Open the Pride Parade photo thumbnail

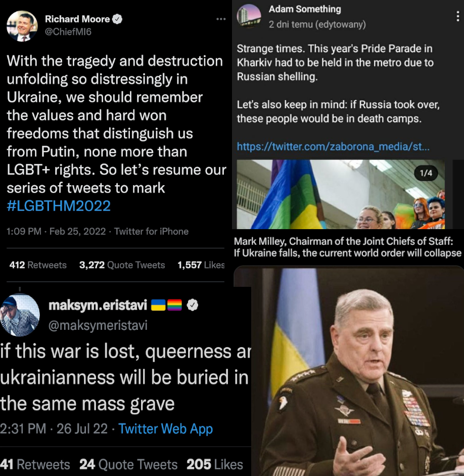coord(341,194)
